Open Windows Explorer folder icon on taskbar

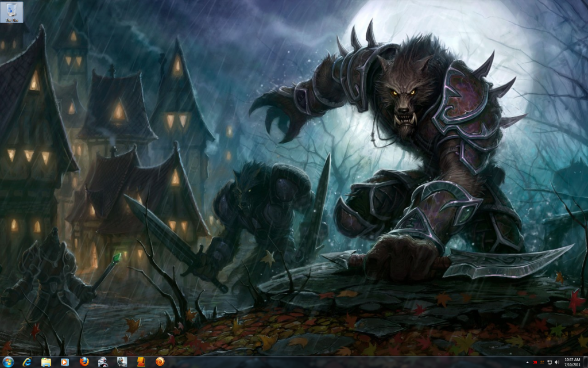[x=46, y=362]
